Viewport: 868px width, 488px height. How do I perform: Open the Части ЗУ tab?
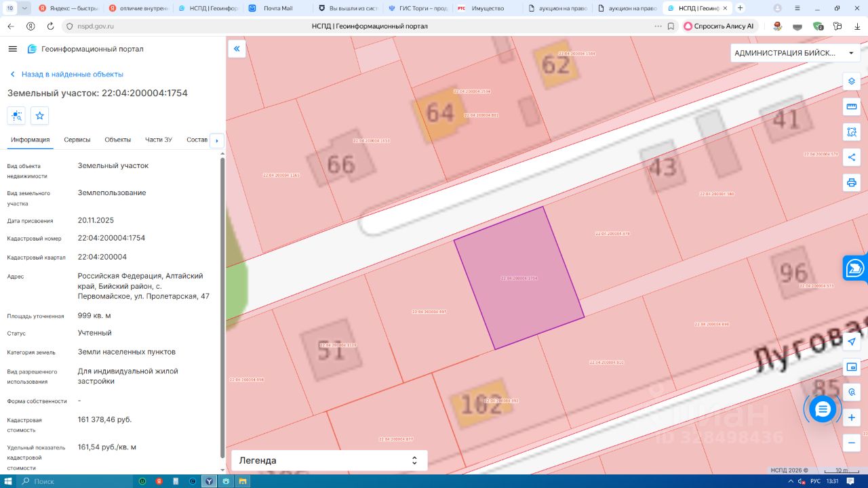click(159, 140)
